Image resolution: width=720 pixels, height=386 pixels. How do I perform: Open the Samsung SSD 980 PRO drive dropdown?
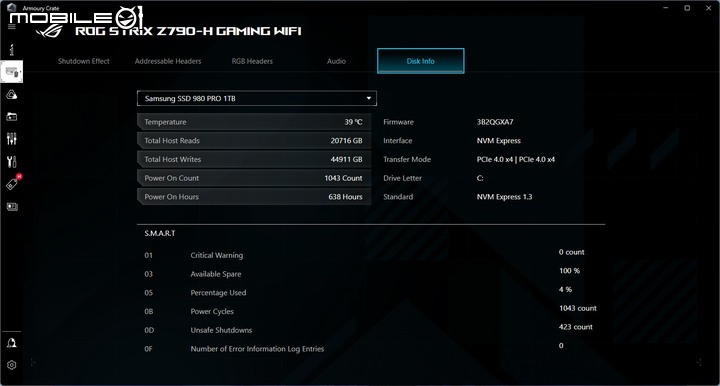(x=257, y=98)
